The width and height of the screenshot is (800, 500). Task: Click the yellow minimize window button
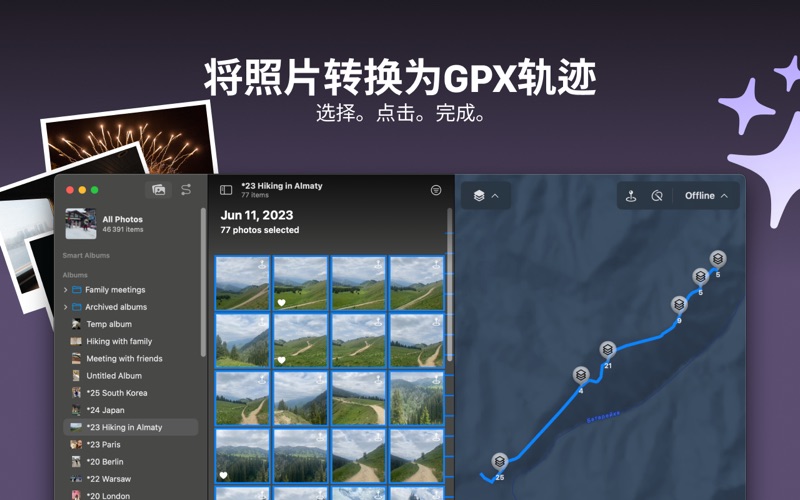(x=82, y=190)
